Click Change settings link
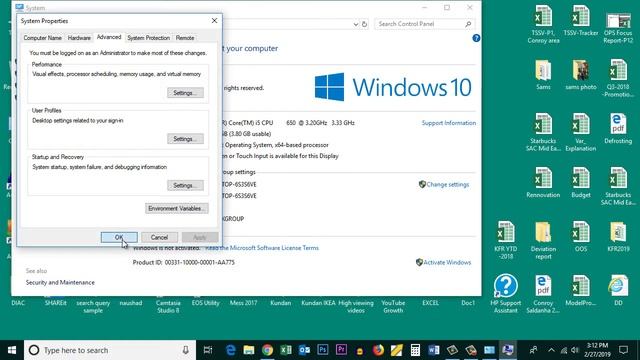 tap(447, 184)
